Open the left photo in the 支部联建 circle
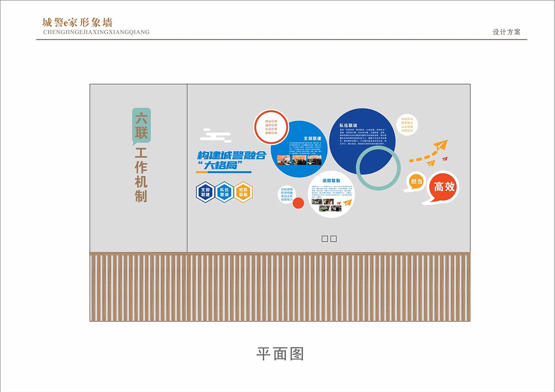This screenshot has width=555, height=392. click(x=284, y=160)
